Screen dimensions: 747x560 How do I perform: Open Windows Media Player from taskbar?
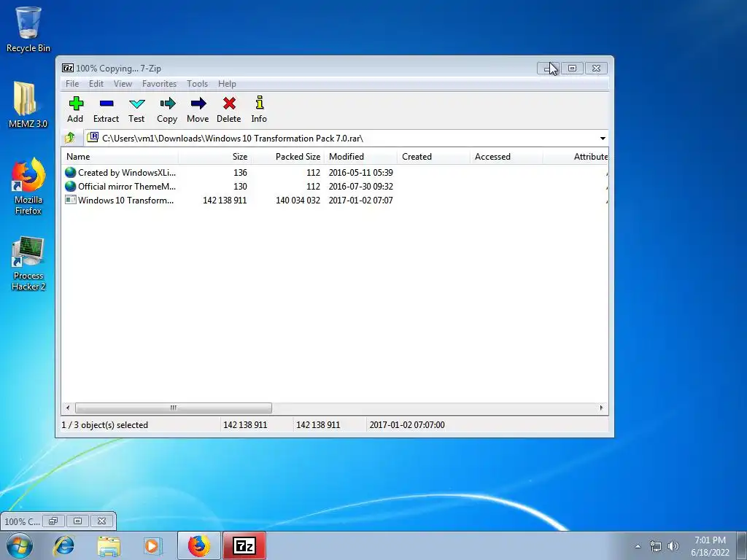coord(153,545)
